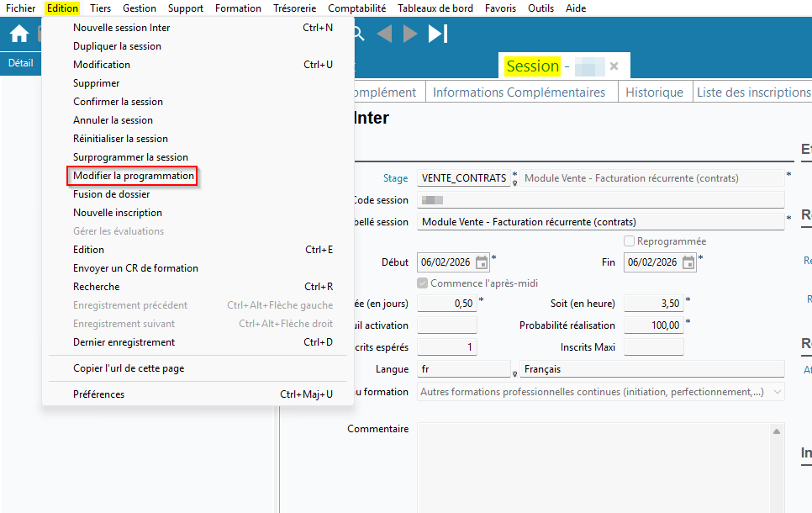Toggle the Commence l'après-midi checkbox
Image resolution: width=812 pixels, height=513 pixels.
pyautogui.click(x=423, y=283)
